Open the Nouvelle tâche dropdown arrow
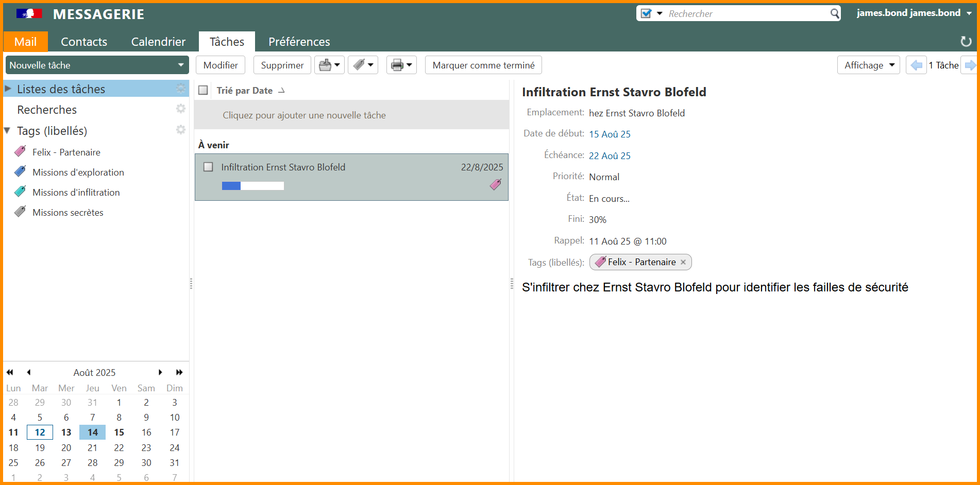 tap(181, 65)
